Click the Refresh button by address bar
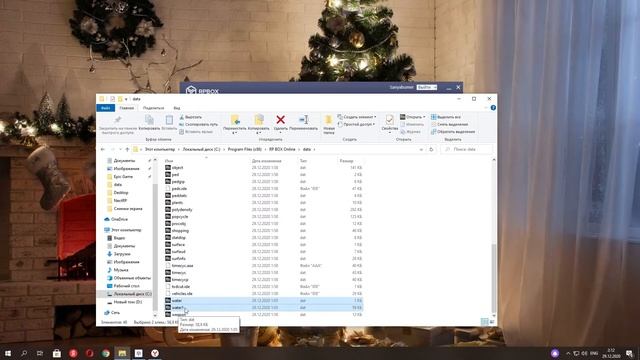This screenshot has width=640, height=360. (x=431, y=149)
